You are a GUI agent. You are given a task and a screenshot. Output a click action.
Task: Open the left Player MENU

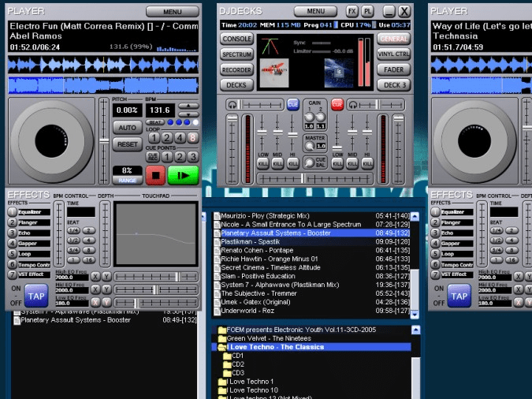173,12
